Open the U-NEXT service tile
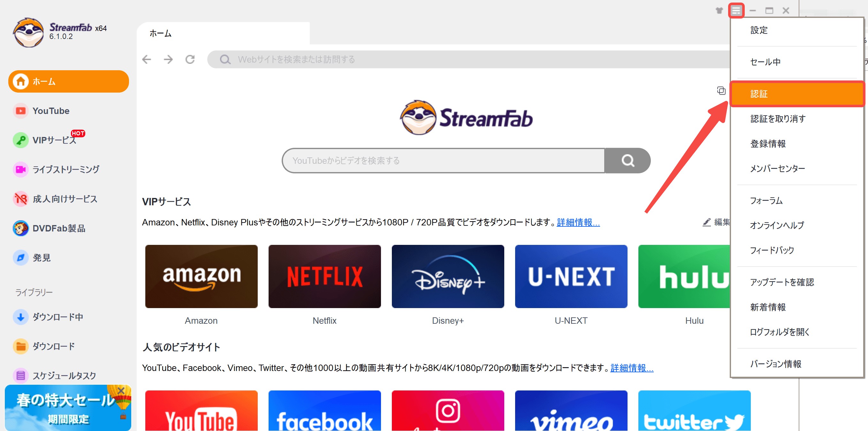The width and height of the screenshot is (868, 431). pyautogui.click(x=571, y=276)
